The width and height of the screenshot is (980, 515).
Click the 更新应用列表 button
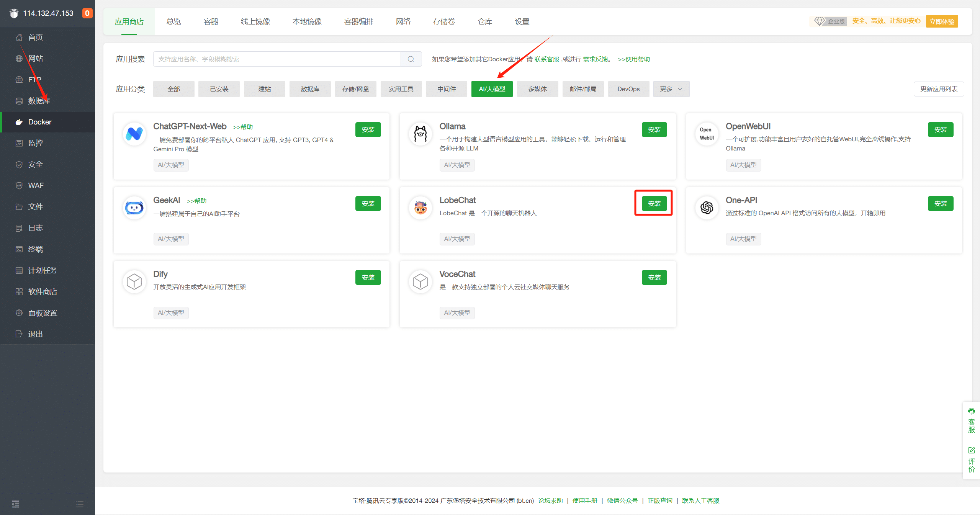(x=938, y=89)
